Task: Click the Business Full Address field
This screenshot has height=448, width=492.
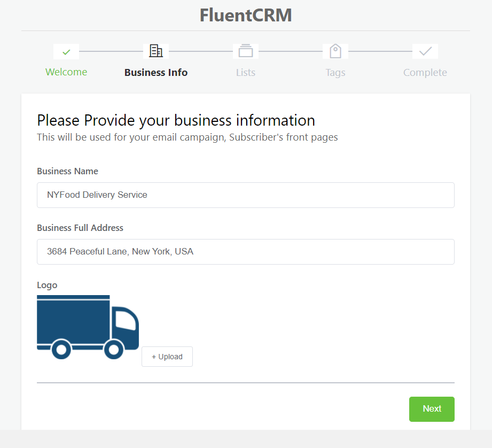Action: coord(245,252)
